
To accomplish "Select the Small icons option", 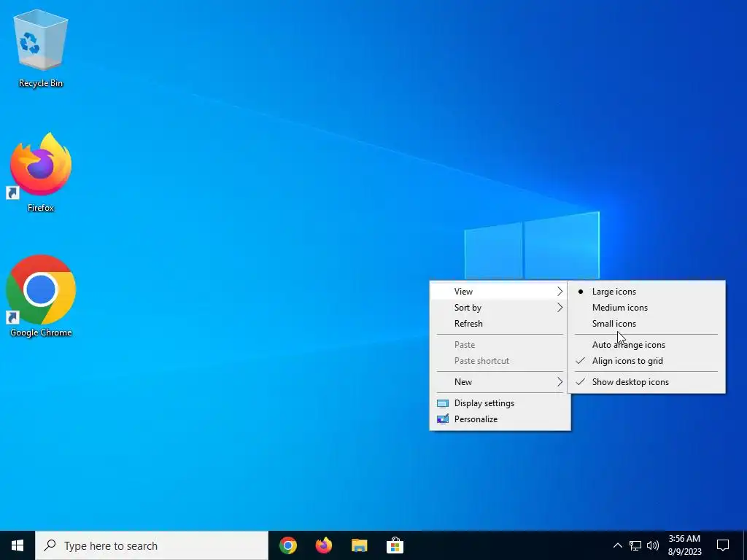I will (x=646, y=324).
